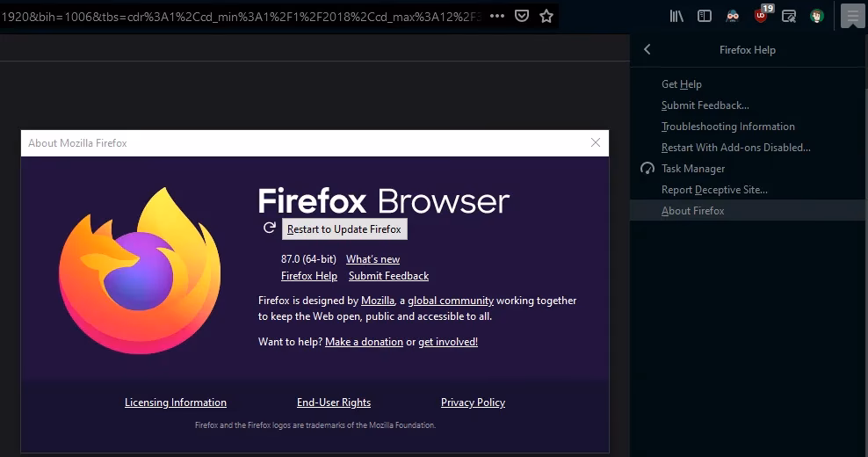Click Submit Feedback link in dialog
This screenshot has height=457, width=868.
coord(388,276)
